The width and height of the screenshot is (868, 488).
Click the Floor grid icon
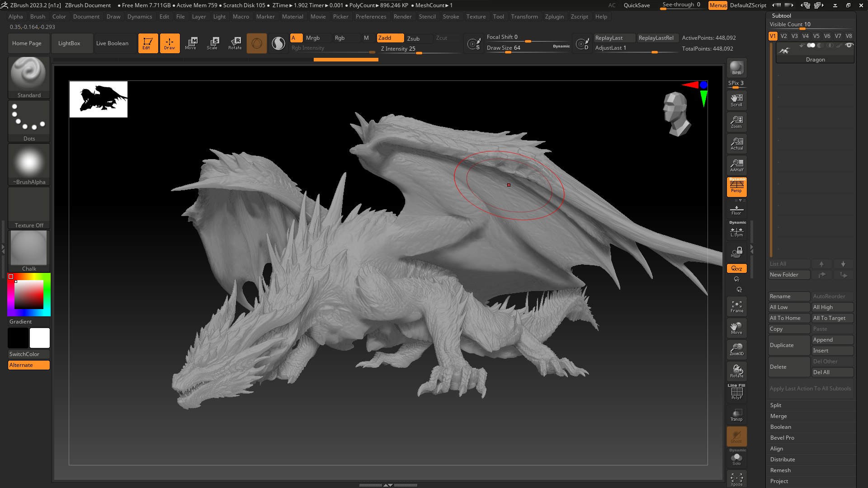[736, 209]
